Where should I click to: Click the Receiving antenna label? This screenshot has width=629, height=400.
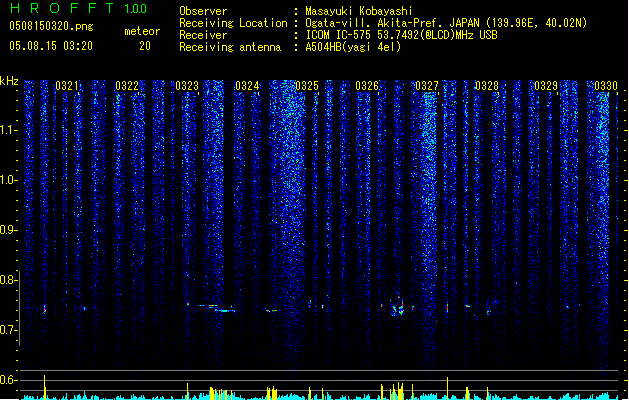[x=230, y=47]
